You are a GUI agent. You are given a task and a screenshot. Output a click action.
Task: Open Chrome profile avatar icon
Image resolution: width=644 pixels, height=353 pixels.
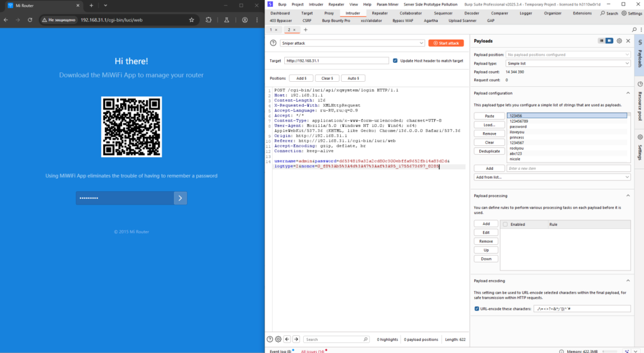(x=245, y=20)
